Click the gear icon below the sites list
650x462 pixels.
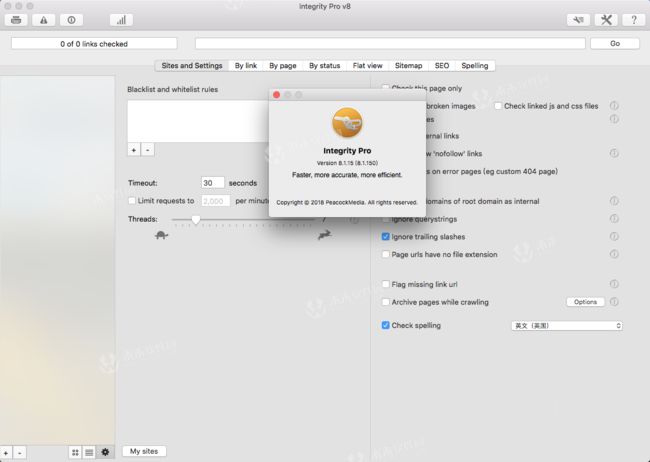(x=105, y=452)
